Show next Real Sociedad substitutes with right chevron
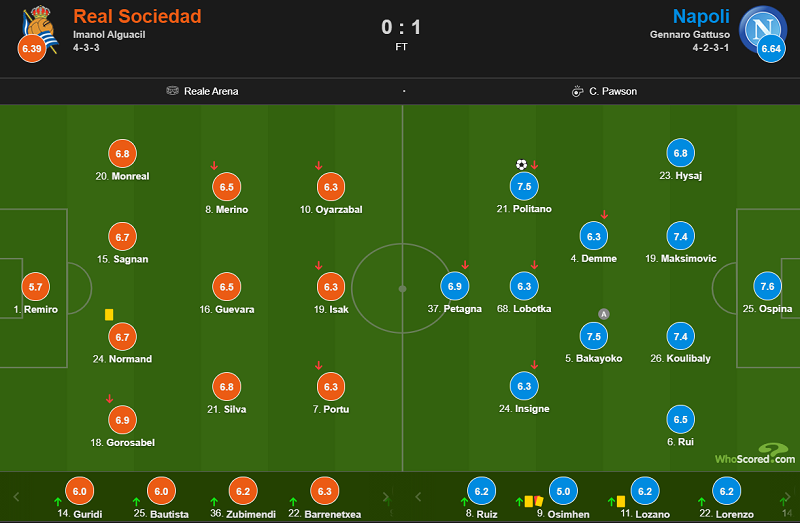The height and width of the screenshot is (523, 800). (386, 496)
